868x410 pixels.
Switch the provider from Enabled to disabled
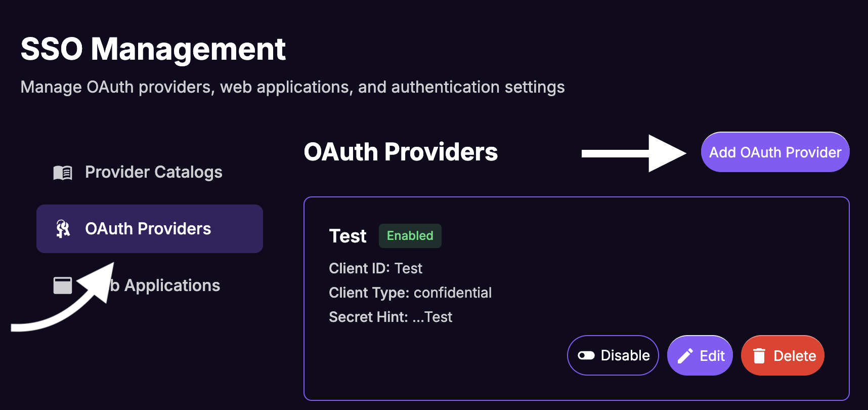(x=613, y=355)
